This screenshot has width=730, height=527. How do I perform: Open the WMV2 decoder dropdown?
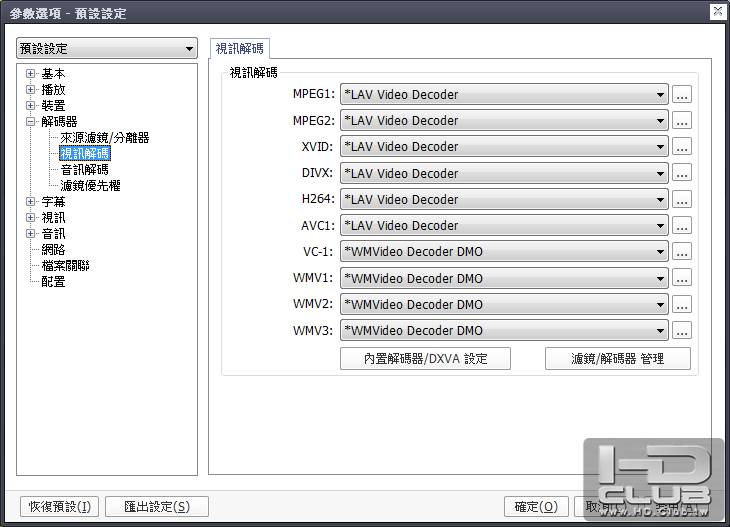pyautogui.click(x=504, y=304)
